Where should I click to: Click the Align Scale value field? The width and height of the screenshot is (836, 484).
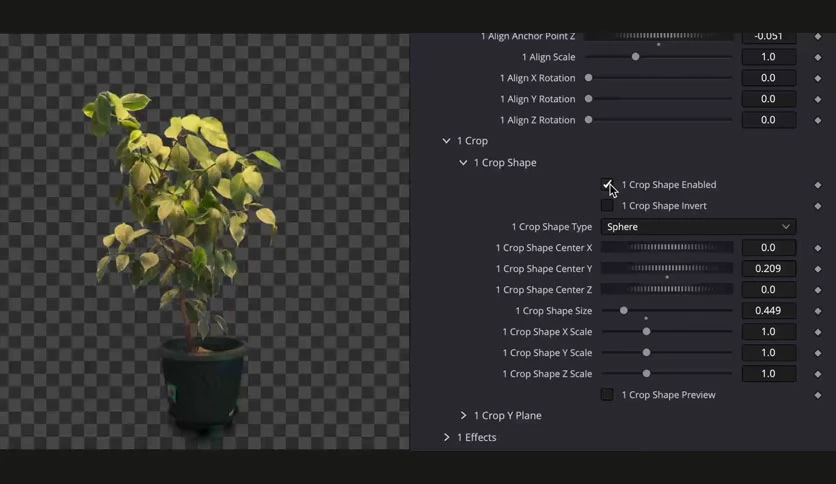click(x=768, y=57)
